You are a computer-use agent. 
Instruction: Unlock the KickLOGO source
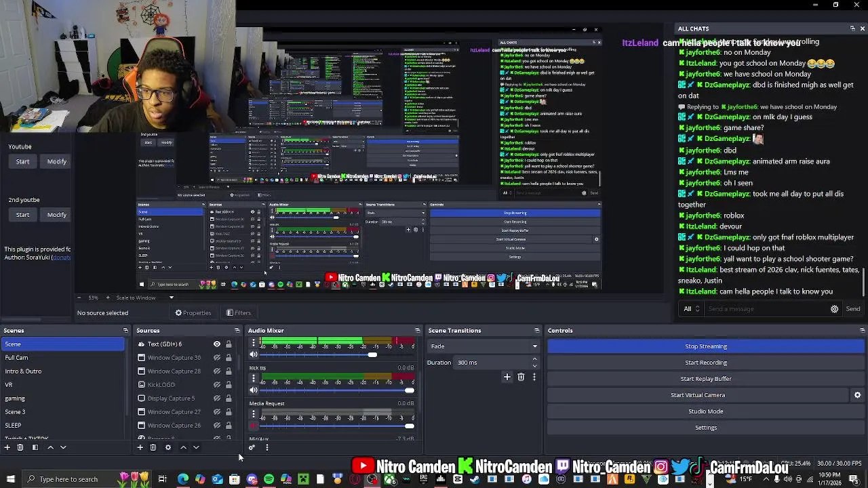coord(229,385)
